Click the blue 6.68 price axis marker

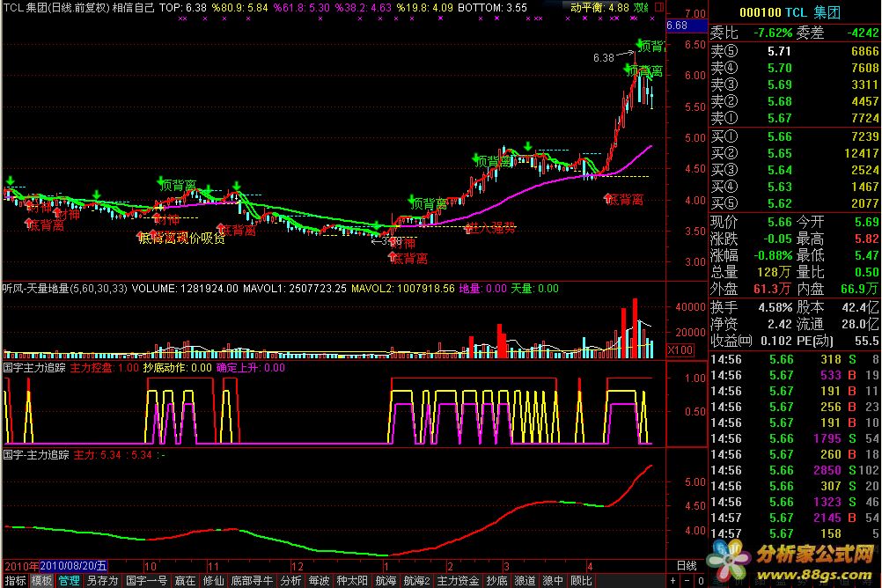(687, 26)
